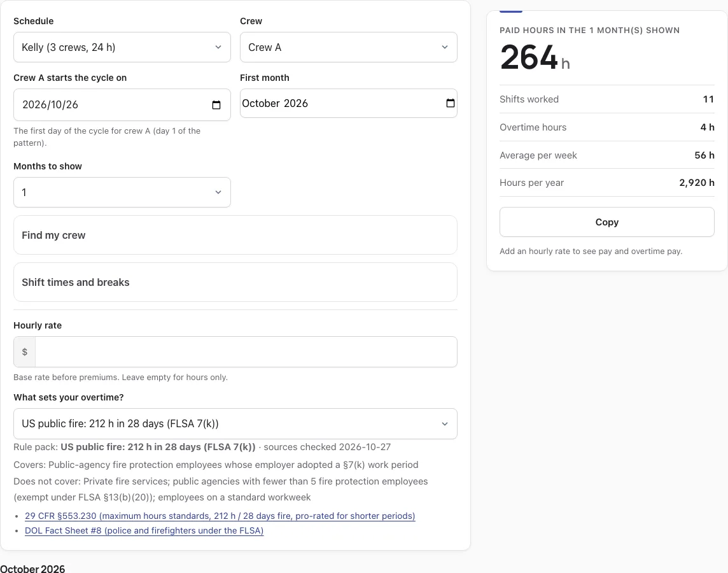Click the 2026/10/26 cycle start date field

coord(122,105)
